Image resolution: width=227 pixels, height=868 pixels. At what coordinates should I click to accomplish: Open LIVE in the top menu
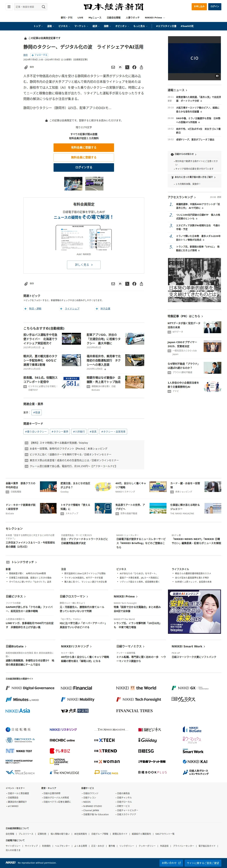(x=80, y=18)
